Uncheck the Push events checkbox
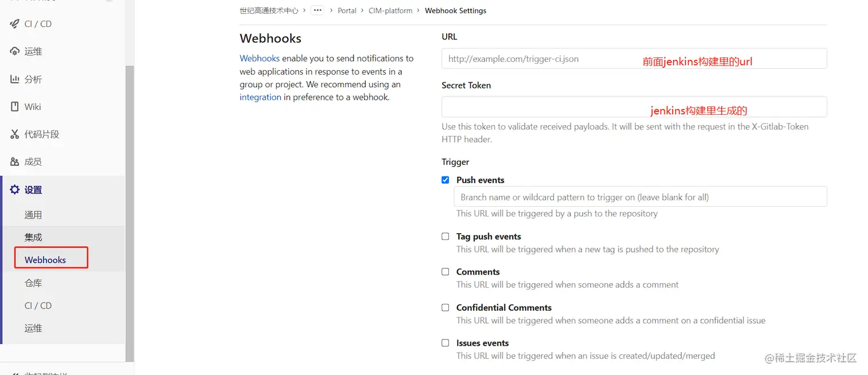 [x=445, y=180]
